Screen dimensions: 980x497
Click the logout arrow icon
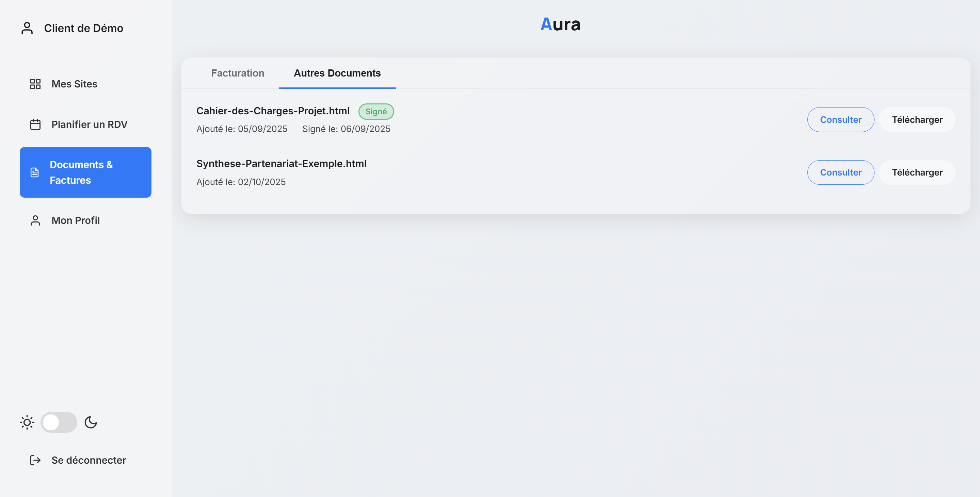pyautogui.click(x=35, y=460)
